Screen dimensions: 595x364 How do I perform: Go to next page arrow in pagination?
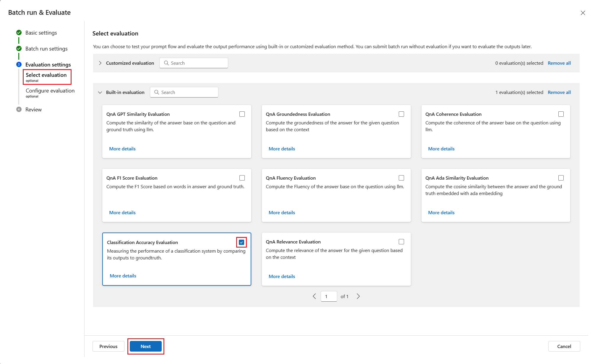pyautogui.click(x=358, y=296)
